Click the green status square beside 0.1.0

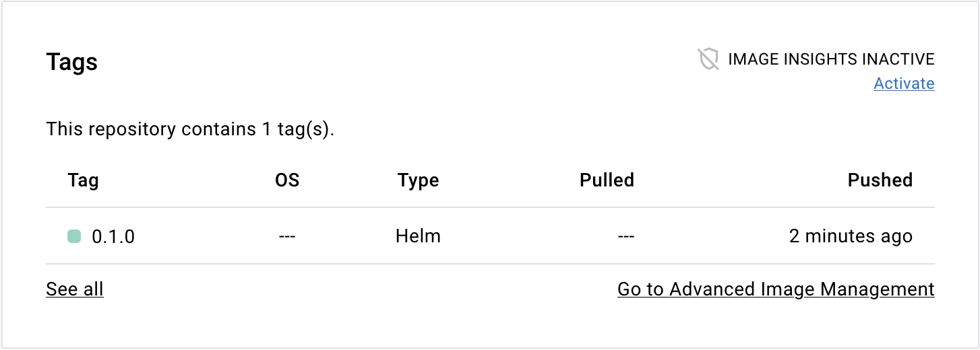click(x=74, y=236)
